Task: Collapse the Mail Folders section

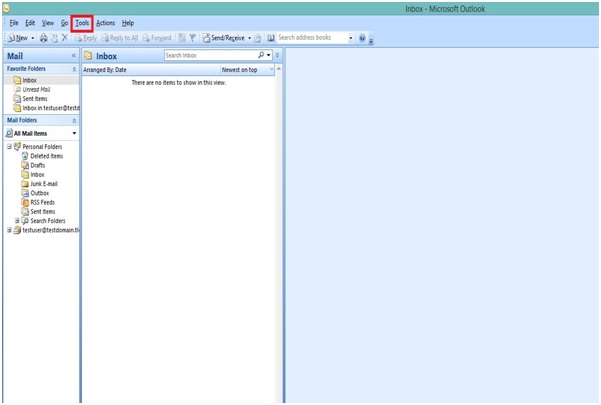Action: coord(74,121)
